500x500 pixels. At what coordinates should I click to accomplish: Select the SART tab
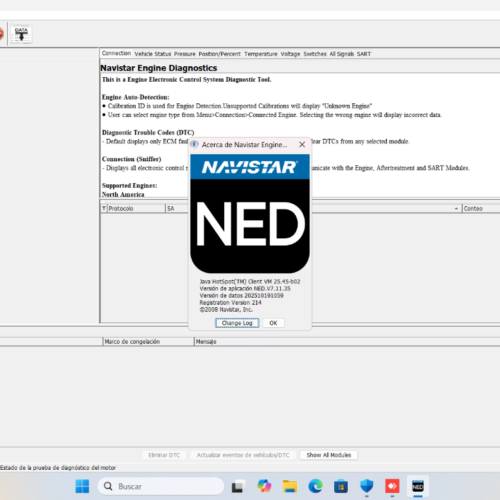pos(364,54)
